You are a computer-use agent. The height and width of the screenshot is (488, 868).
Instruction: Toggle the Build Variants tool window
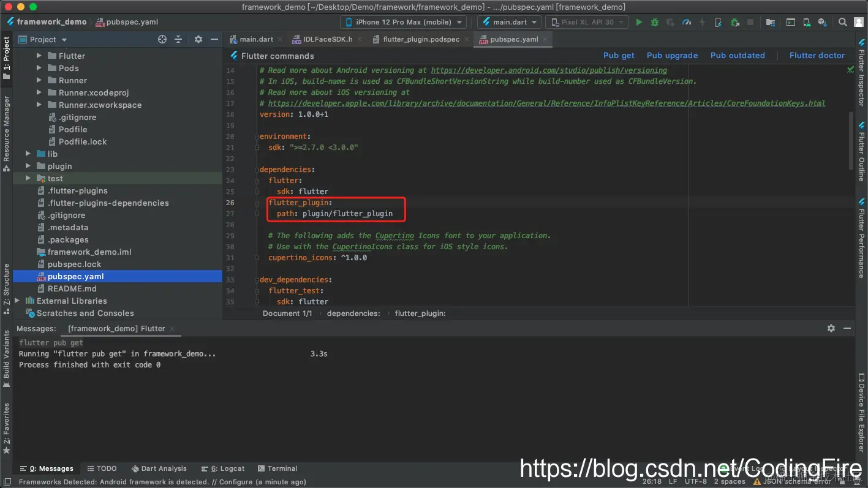tap(7, 359)
